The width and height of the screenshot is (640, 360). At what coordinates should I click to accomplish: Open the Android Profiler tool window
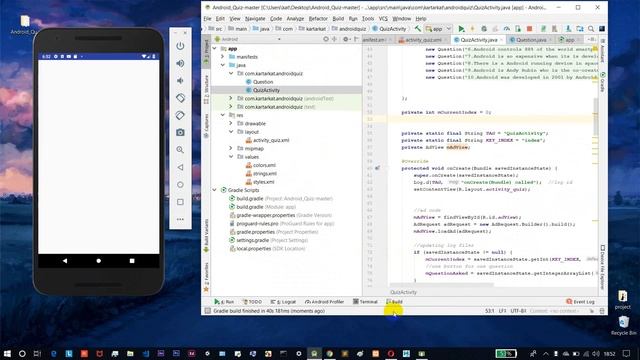324,302
